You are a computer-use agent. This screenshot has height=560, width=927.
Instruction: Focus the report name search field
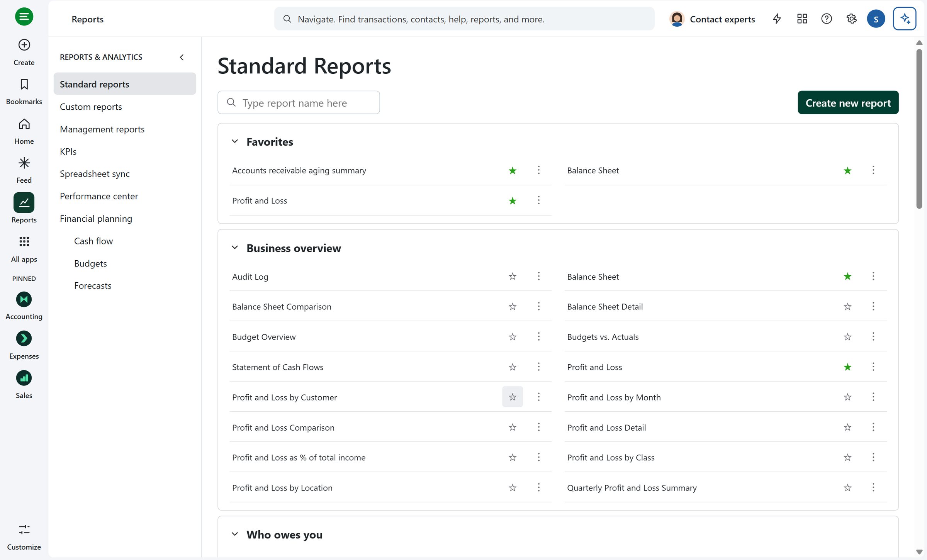point(299,103)
